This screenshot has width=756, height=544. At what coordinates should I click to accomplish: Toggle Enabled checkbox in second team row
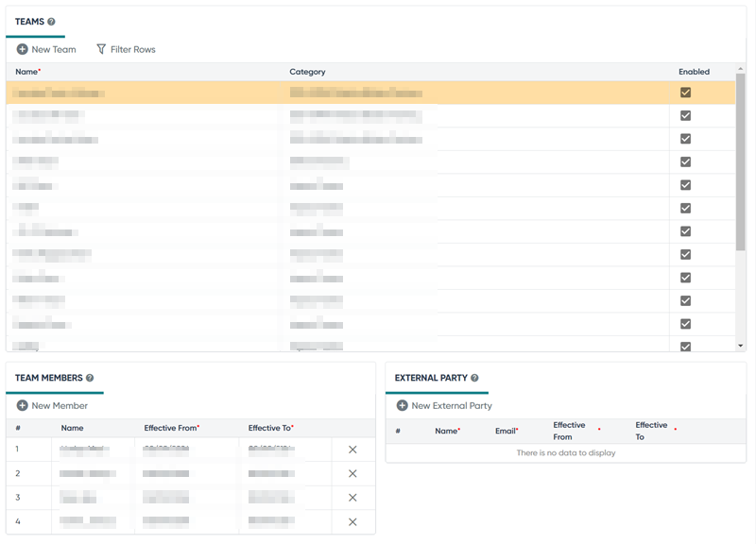pyautogui.click(x=685, y=115)
